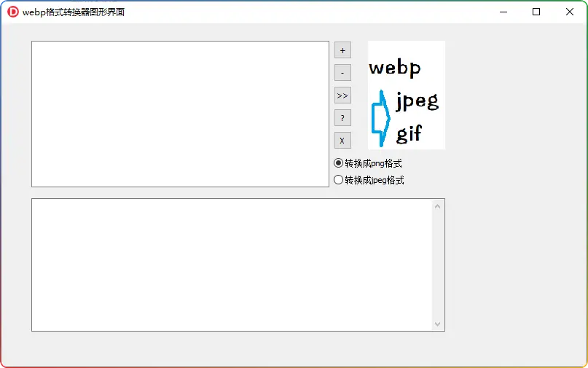Click the X button below the ? button
Image resolution: width=588 pixels, height=368 pixels.
[342, 141]
